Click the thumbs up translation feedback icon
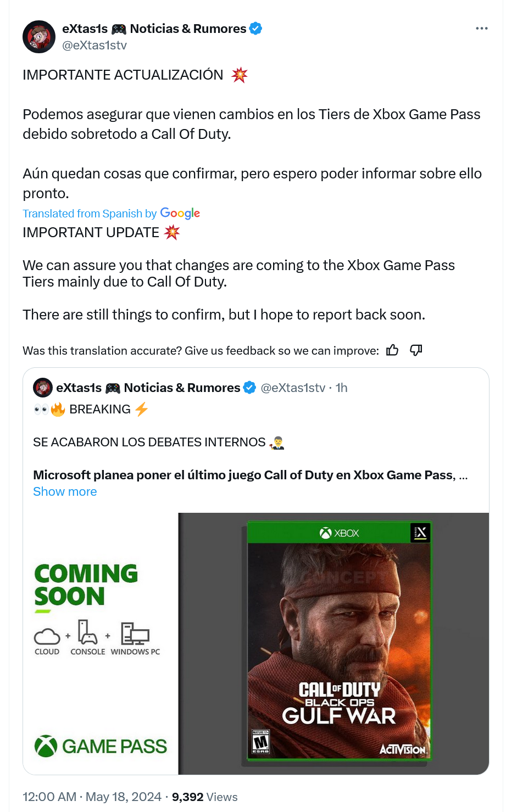This screenshot has width=506, height=812. click(x=392, y=350)
